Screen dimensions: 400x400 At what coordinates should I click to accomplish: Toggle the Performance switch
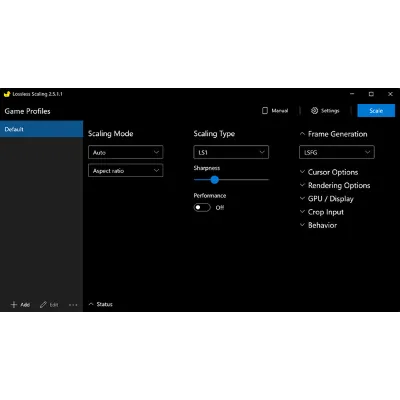pos(202,207)
